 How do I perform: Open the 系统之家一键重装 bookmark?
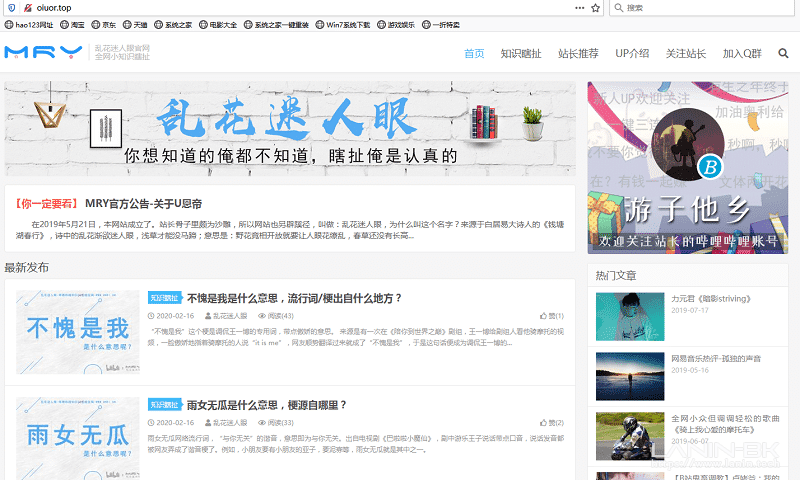(x=276, y=24)
